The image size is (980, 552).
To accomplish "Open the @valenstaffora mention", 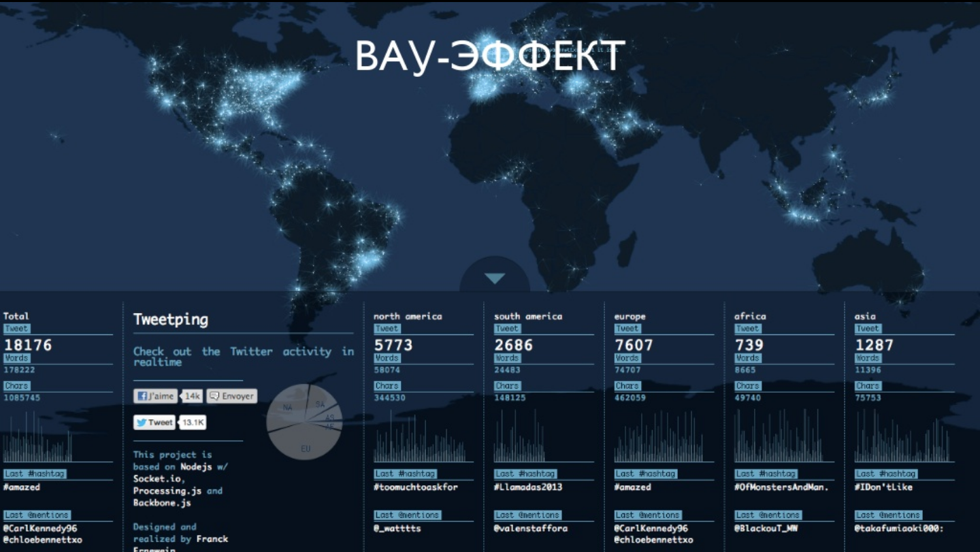I will coord(531,529).
